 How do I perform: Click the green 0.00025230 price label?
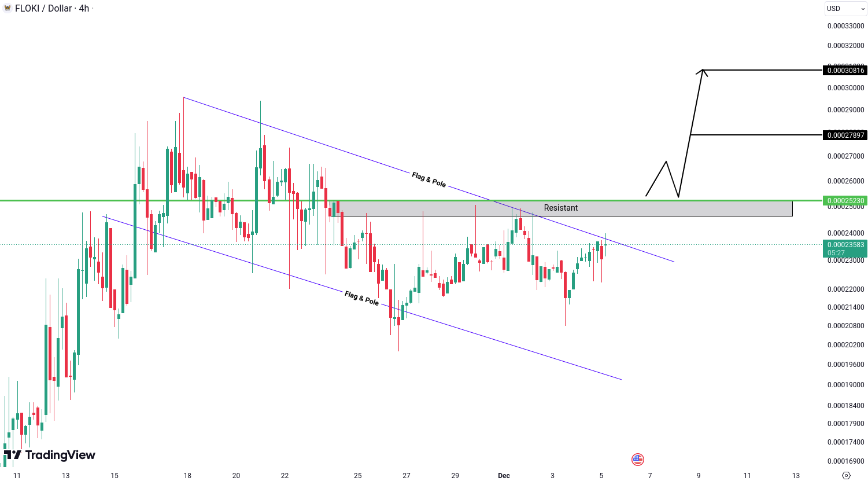pyautogui.click(x=845, y=201)
